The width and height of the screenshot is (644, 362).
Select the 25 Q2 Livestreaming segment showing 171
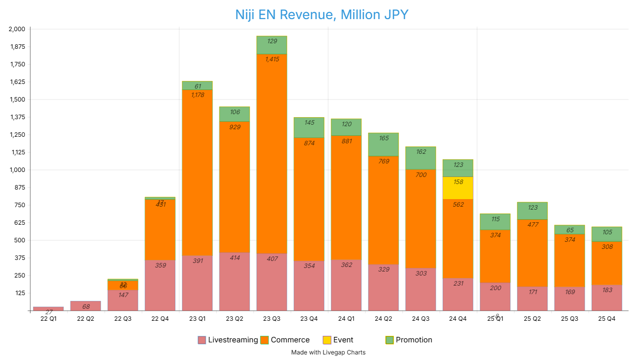532,299
